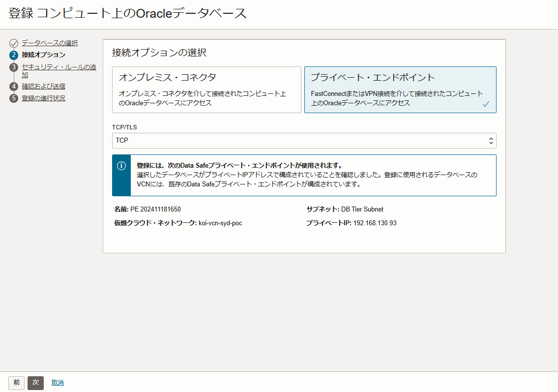
Task: Click the green checkmark inside プライベート・エンドポイント card
Action: (x=486, y=104)
